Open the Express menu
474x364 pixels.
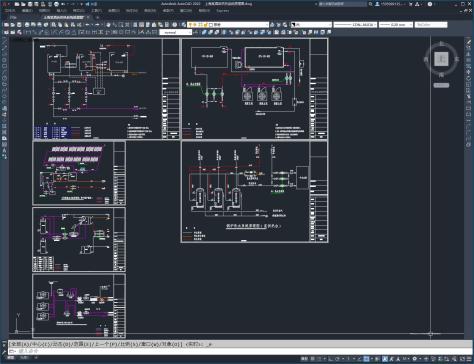[222, 11]
